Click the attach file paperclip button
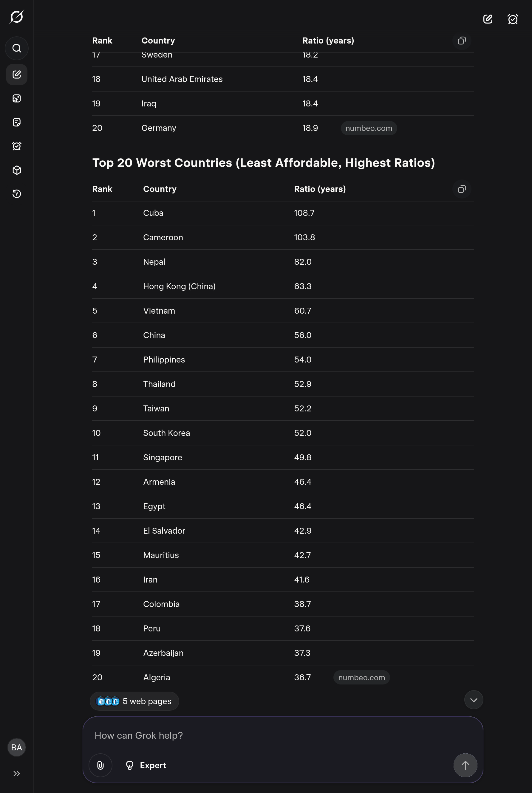 100,765
